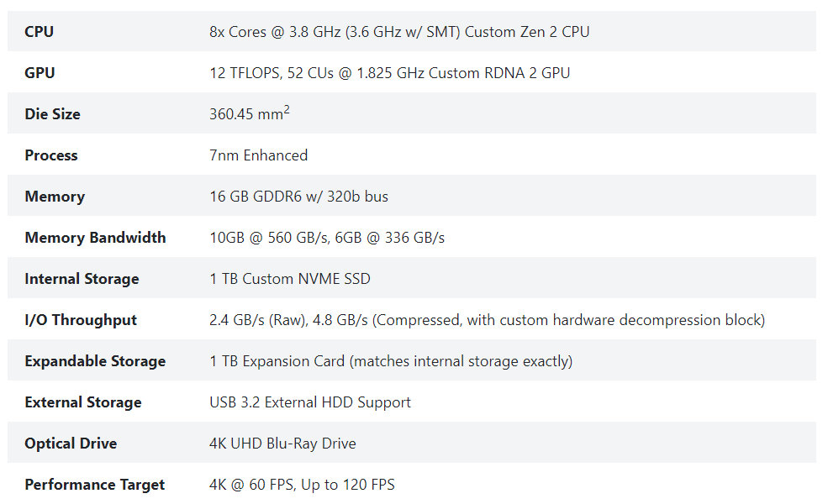
Task: Click the Process row label
Action: coord(50,155)
